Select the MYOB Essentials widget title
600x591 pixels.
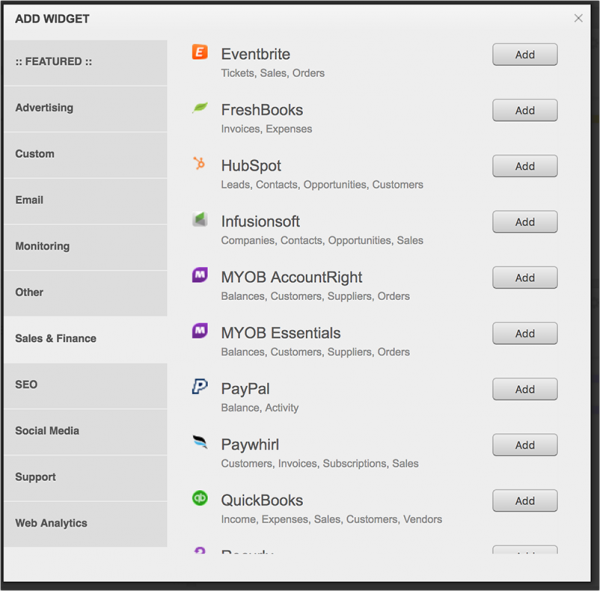[280, 333]
